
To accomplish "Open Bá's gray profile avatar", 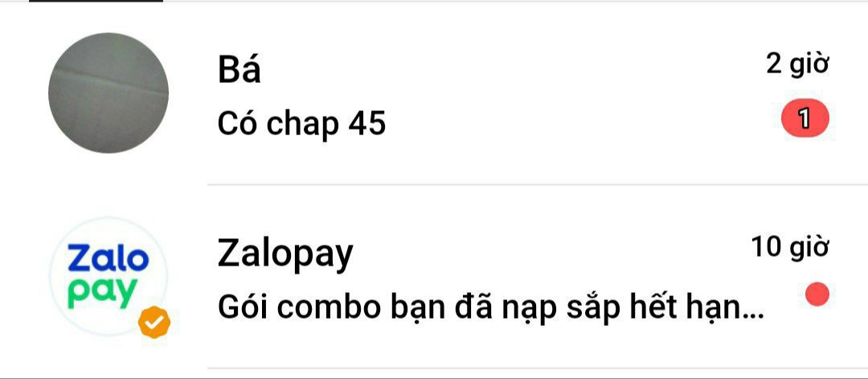I will tap(108, 93).
